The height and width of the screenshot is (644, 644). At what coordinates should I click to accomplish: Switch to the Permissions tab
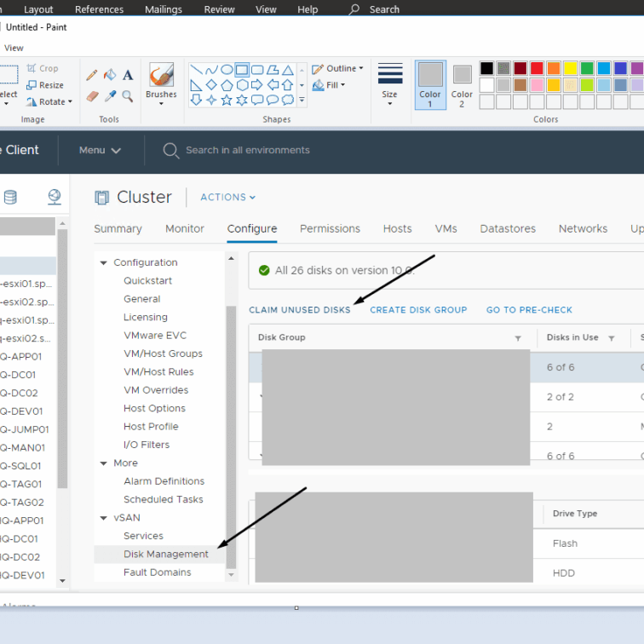330,229
